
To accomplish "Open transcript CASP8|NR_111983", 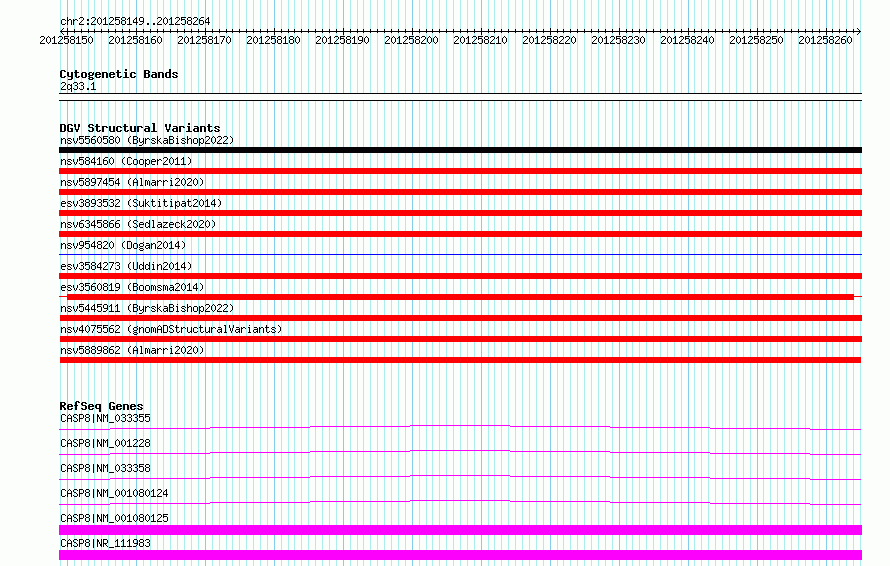I will (105, 543).
